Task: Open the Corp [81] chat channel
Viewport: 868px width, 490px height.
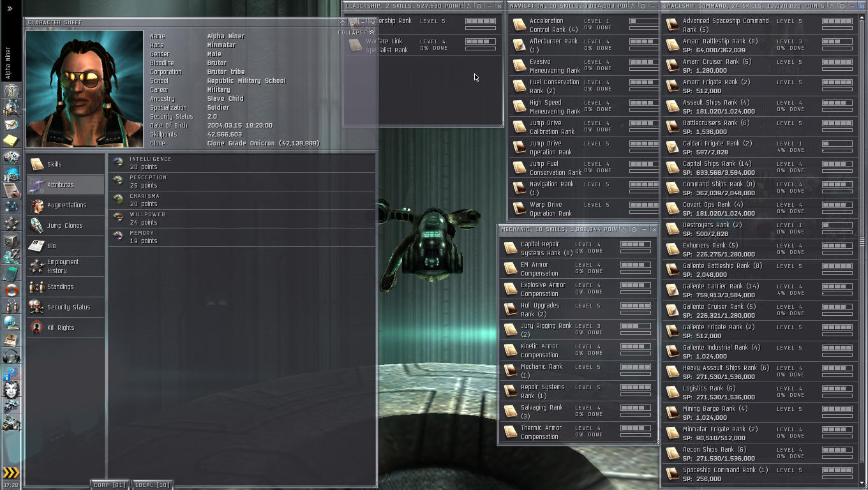Action: pyautogui.click(x=110, y=485)
